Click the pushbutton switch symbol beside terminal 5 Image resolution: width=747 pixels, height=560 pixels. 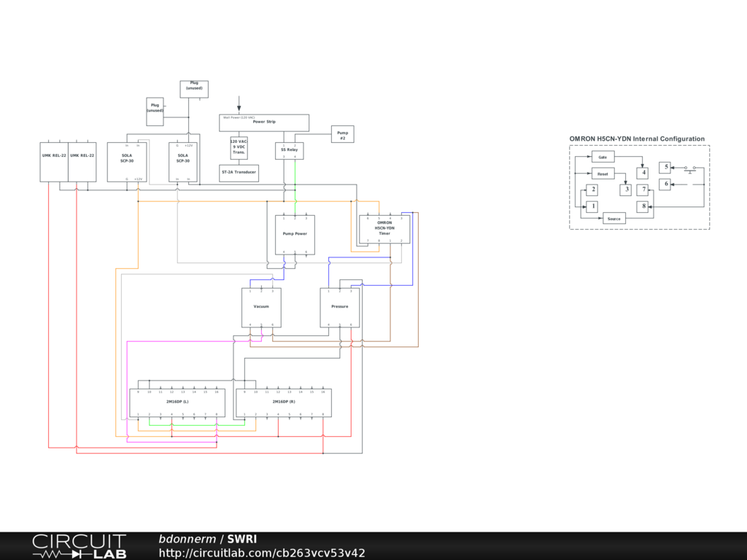(x=690, y=168)
